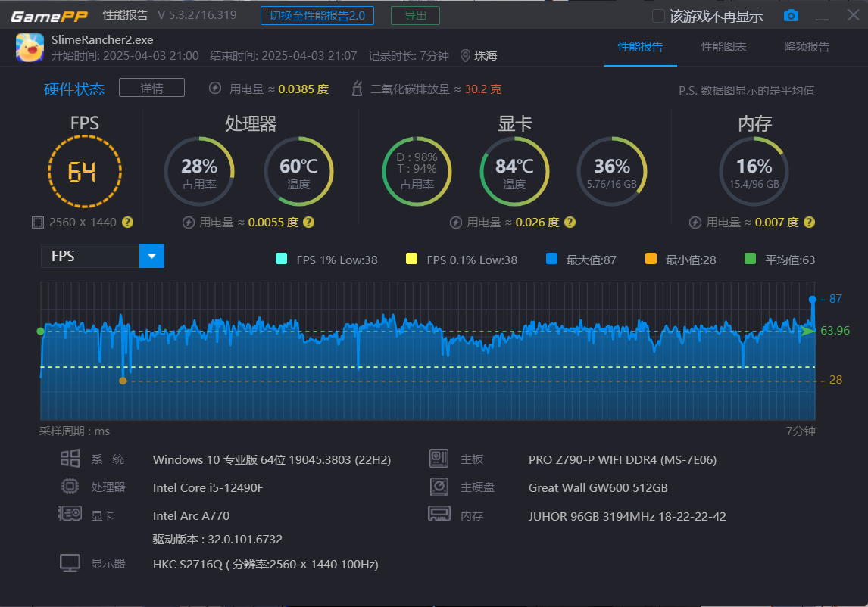This screenshot has width=868, height=607.
Task: Click the JUHOR 96GB 3194MHz text
Action: (x=627, y=516)
